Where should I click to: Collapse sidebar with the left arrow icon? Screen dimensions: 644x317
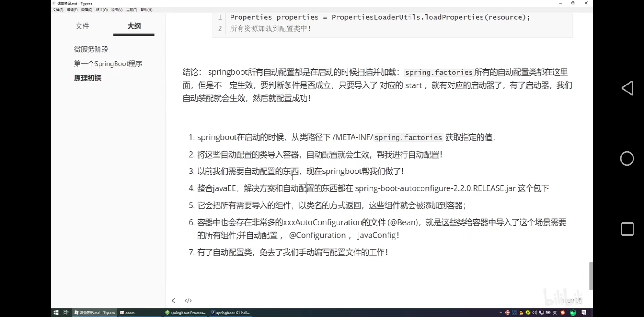[x=173, y=301]
